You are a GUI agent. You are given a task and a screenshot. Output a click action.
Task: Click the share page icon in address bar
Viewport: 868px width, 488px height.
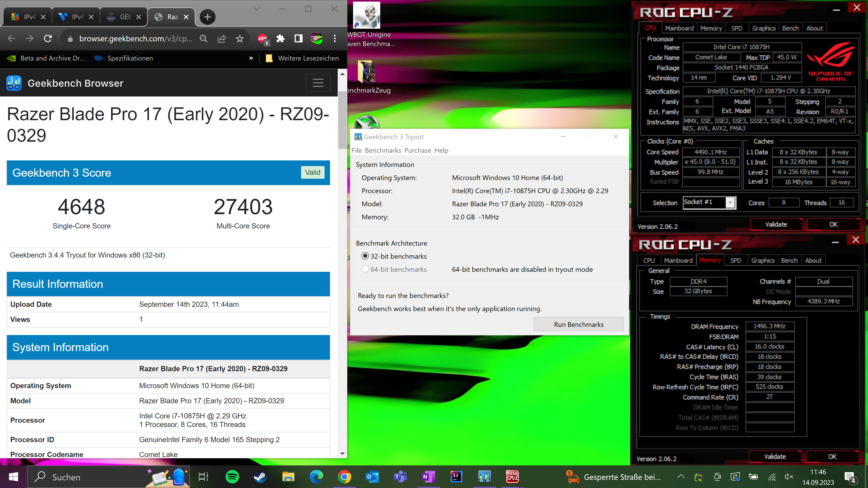[x=222, y=39]
